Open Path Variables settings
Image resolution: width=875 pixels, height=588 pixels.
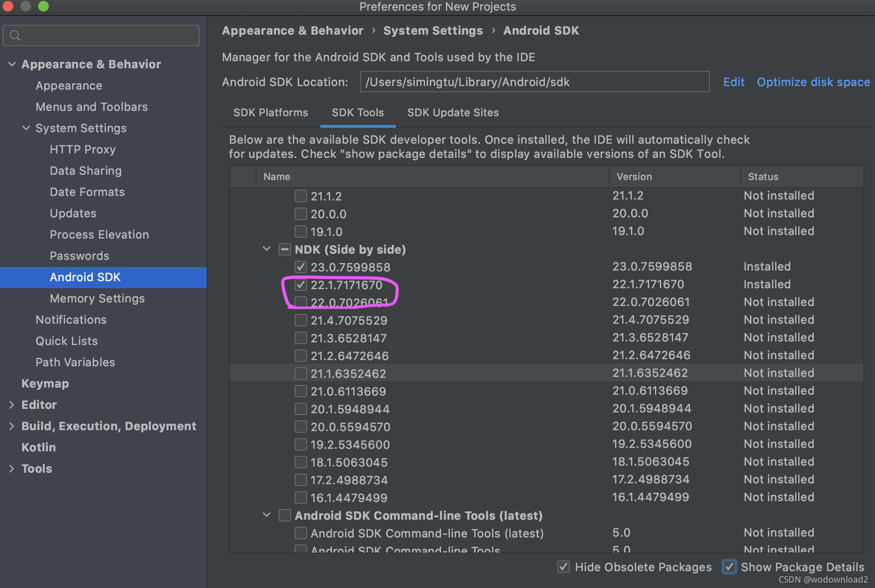tap(75, 362)
